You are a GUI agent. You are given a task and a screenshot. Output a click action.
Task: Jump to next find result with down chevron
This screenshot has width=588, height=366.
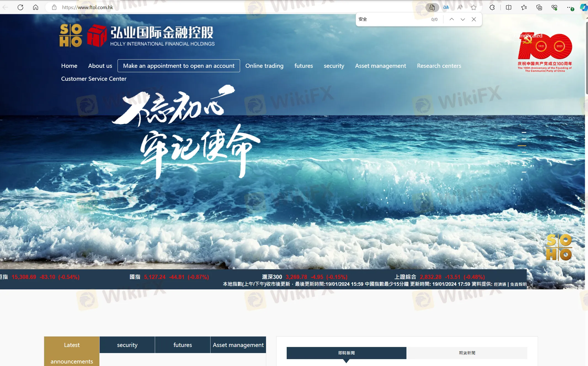coord(463,19)
